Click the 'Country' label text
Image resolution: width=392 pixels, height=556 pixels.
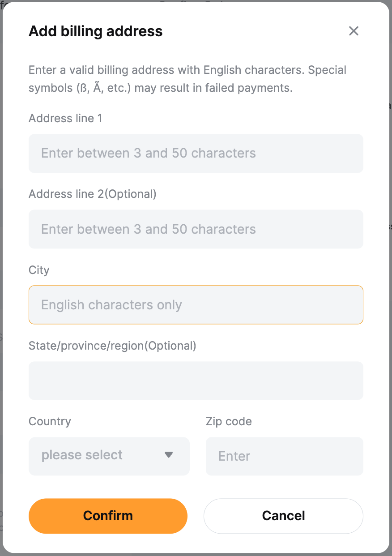click(50, 421)
